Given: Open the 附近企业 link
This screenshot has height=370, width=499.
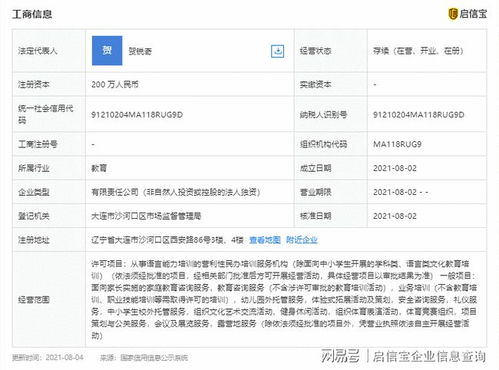Looking at the screenshot, I should click(302, 240).
